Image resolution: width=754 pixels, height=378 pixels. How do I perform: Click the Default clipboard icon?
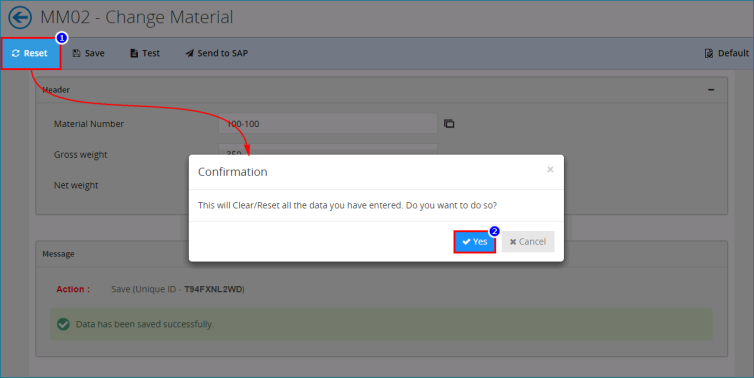tap(709, 53)
